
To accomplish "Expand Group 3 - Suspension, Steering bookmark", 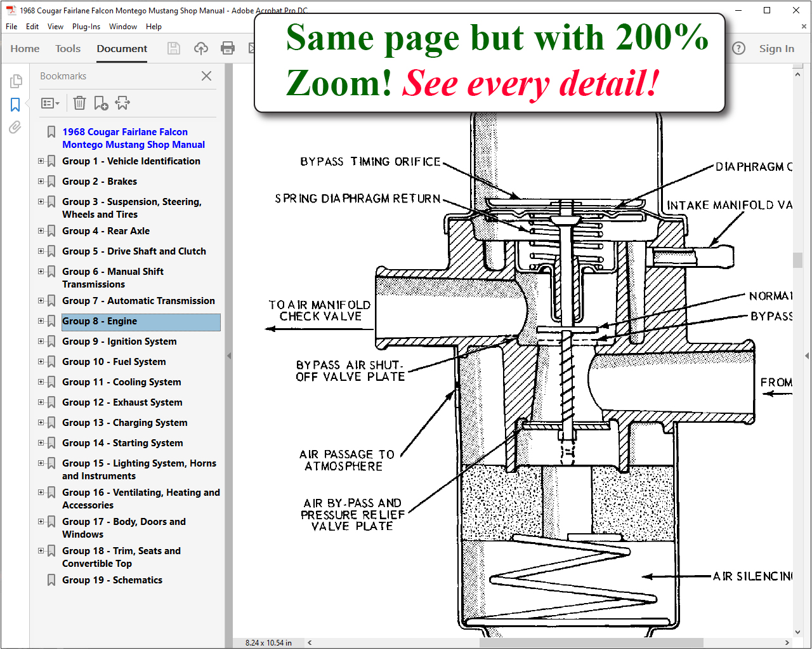I will (41, 202).
